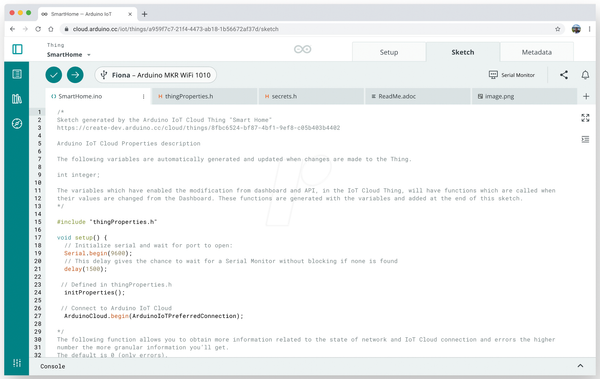Click the line int integer;
This screenshot has width=600, height=379.
78,175
